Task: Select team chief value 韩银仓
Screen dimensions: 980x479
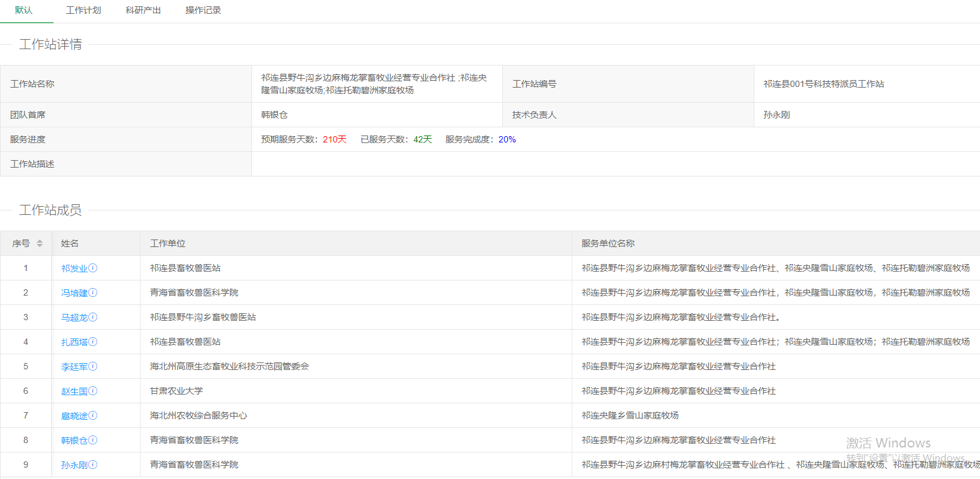Action: (274, 115)
